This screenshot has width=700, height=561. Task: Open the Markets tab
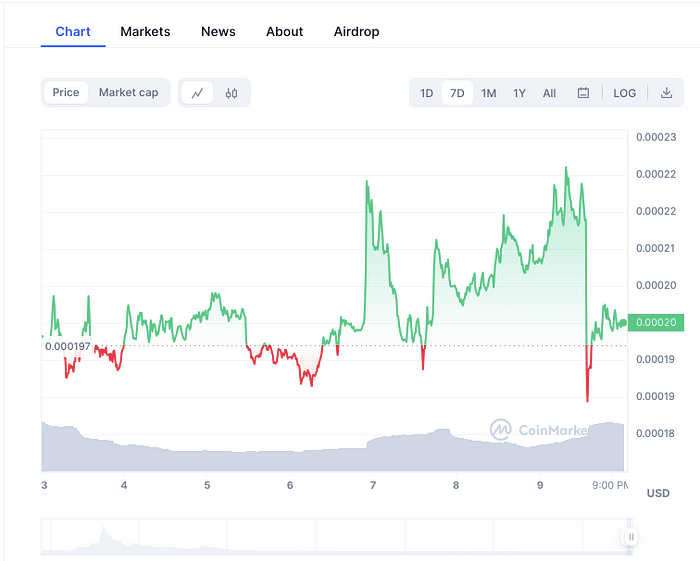[145, 32]
